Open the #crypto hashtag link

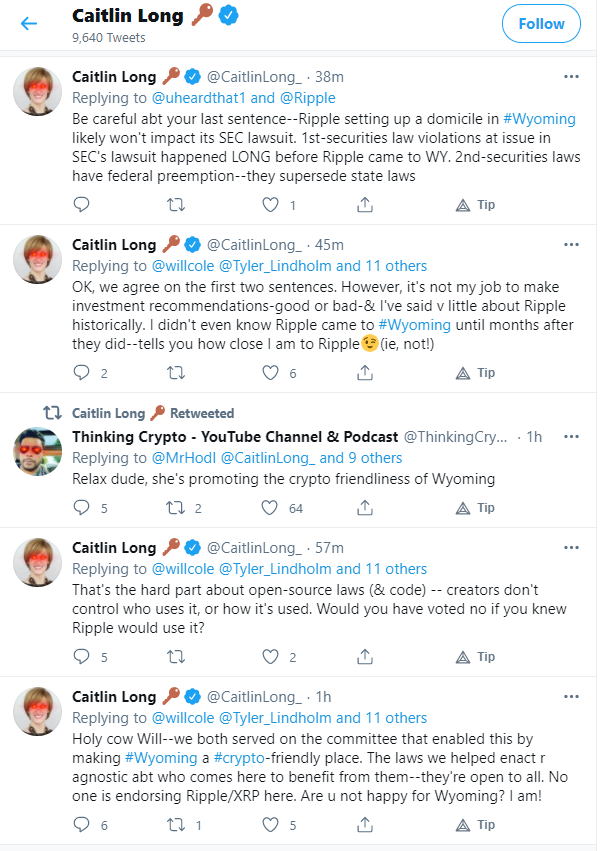239,758
